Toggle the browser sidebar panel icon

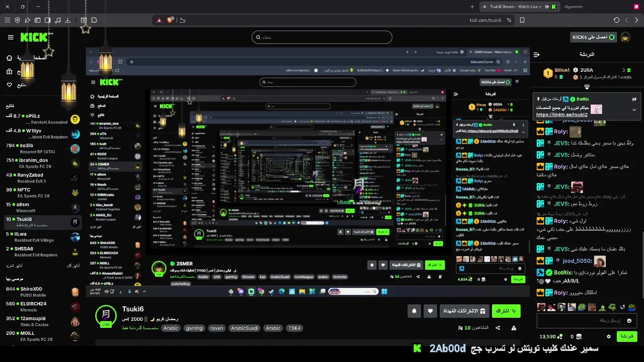point(47,20)
